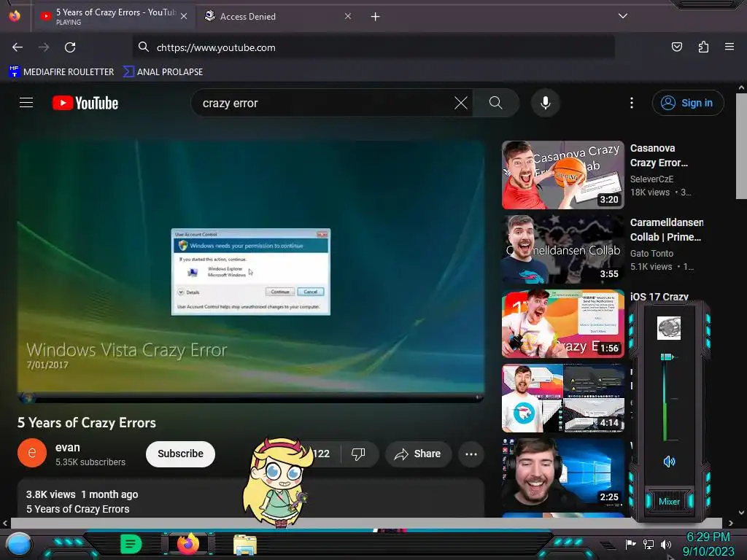Click the horizontal scrollbar at page bottom
Image resolution: width=747 pixels, height=560 pixels.
[366, 523]
